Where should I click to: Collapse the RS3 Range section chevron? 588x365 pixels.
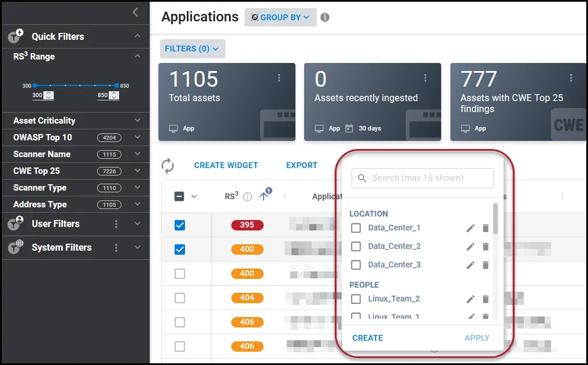[138, 56]
